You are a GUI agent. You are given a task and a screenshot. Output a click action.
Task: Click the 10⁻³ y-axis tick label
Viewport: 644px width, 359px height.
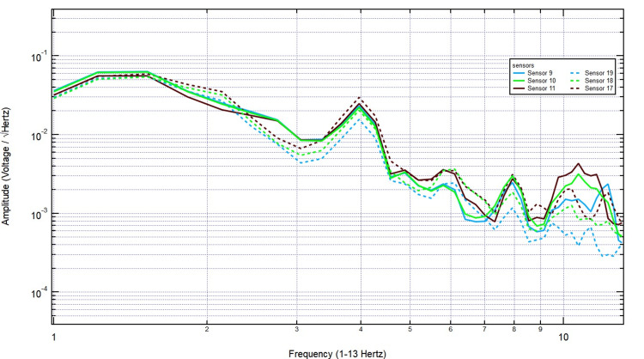pos(39,215)
